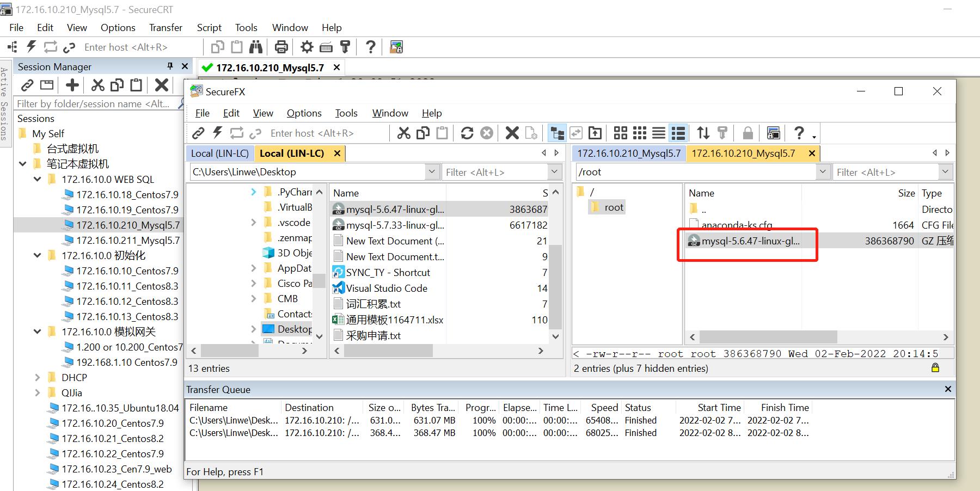
Task: Click SecureFX Quick Connect lightning icon
Action: pyautogui.click(x=218, y=133)
